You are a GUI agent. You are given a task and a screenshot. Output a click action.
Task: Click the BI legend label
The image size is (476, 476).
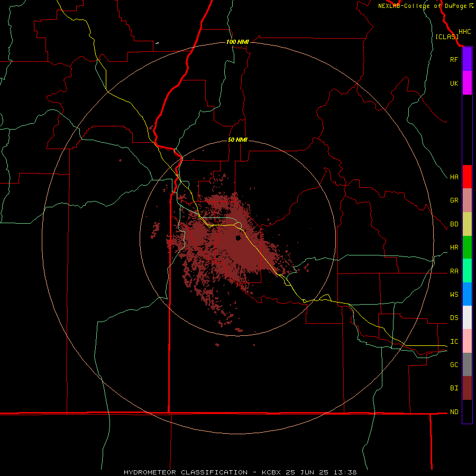click(x=454, y=388)
